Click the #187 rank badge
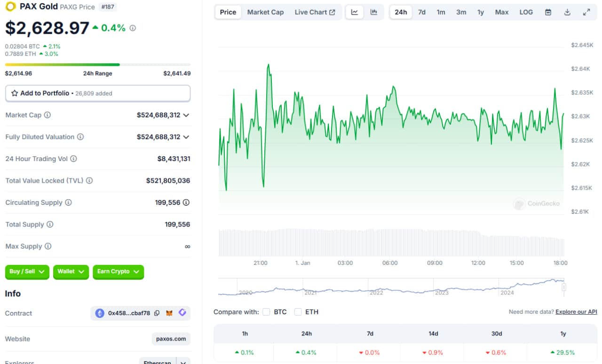 coord(109,7)
